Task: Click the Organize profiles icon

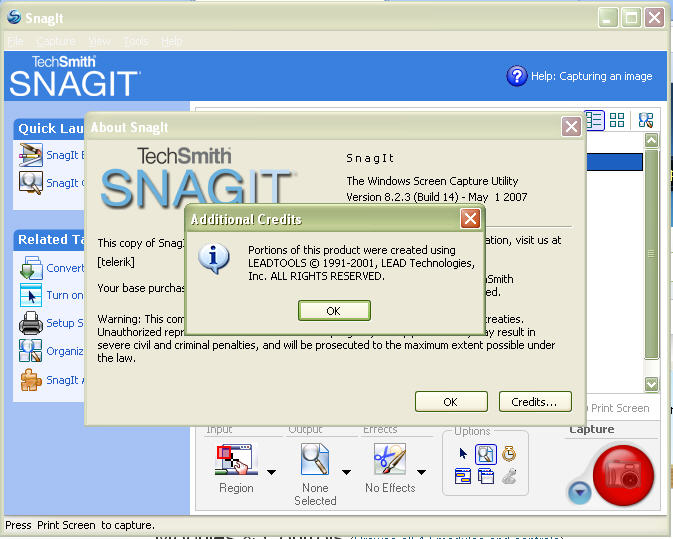Action: coord(30,351)
